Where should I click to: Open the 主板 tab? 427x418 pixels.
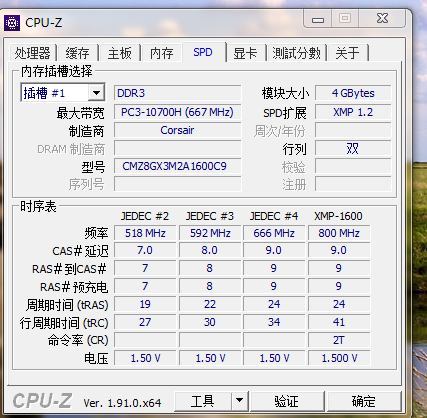click(119, 53)
